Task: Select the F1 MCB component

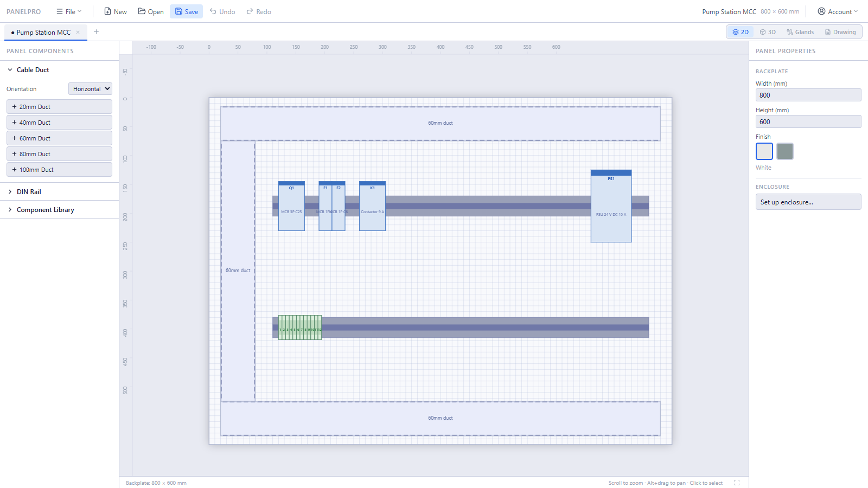Action: (x=325, y=206)
